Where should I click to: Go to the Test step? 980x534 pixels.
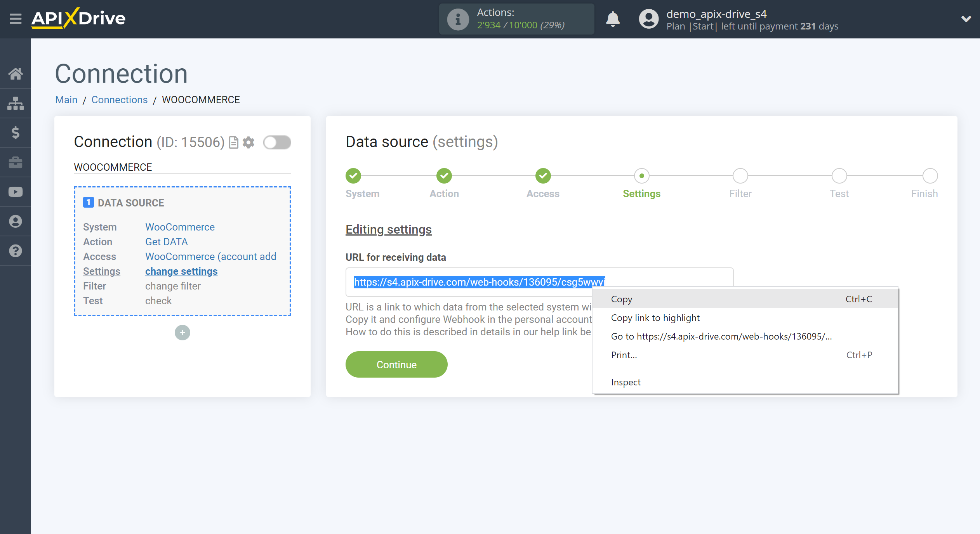pyautogui.click(x=839, y=176)
